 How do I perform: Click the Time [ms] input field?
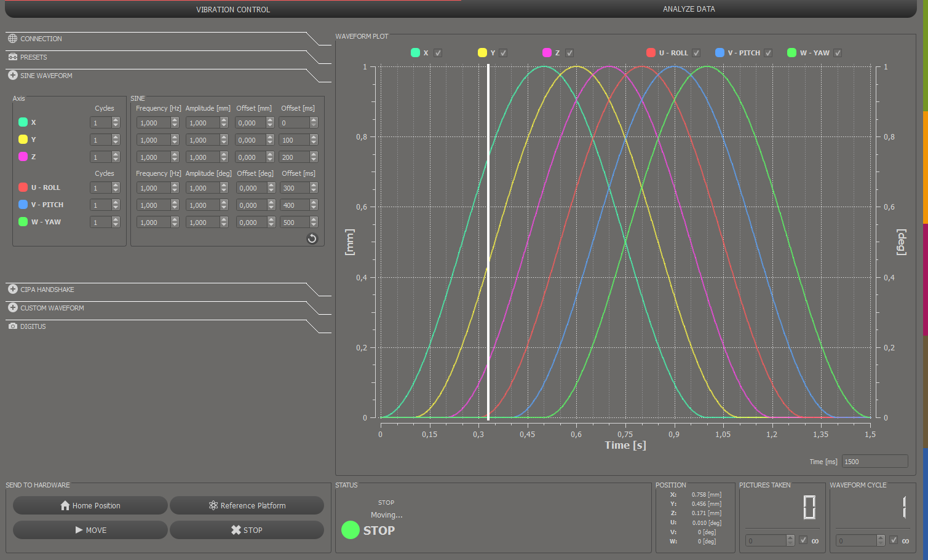[874, 462]
